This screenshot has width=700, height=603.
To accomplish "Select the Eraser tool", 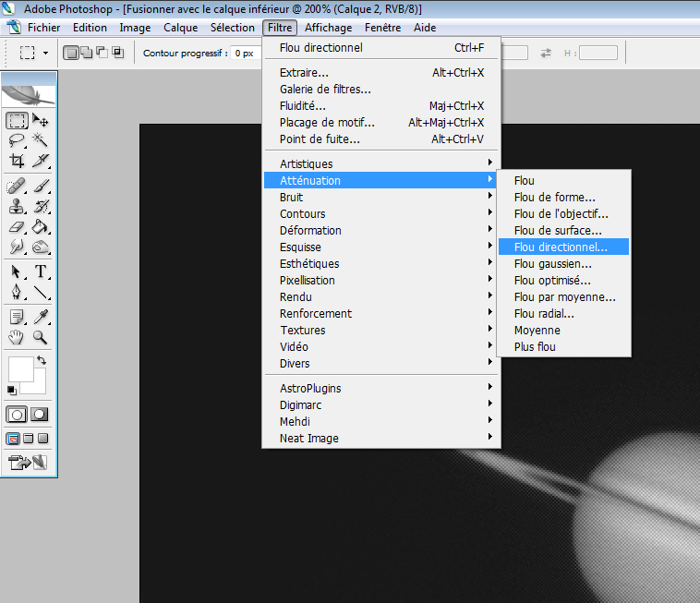I will [17, 227].
